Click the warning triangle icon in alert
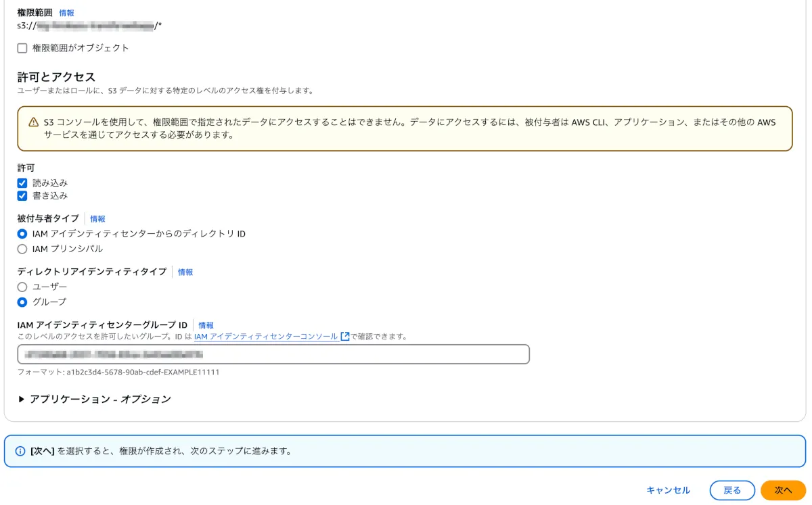This screenshot has width=812, height=505. click(34, 122)
